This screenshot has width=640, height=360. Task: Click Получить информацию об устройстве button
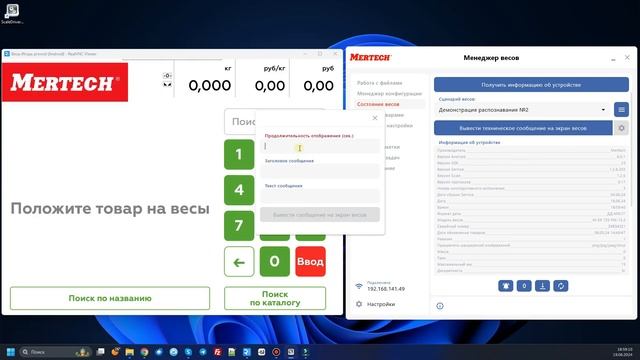[x=531, y=85]
